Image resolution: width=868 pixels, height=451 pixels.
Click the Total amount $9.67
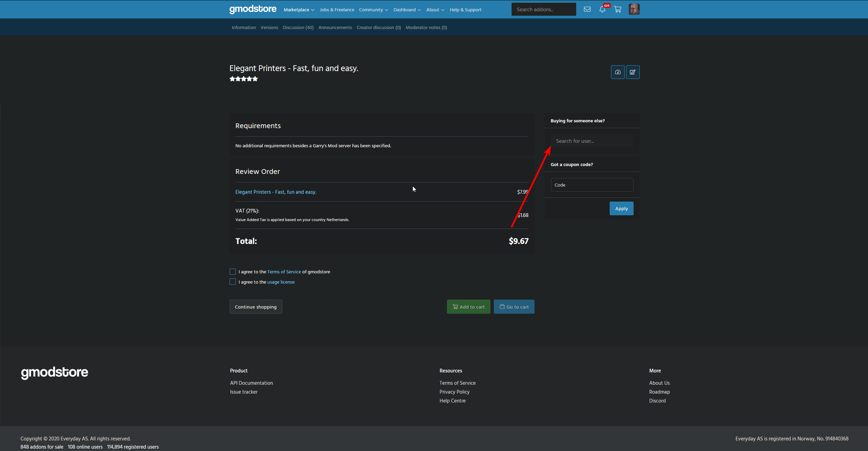pyautogui.click(x=518, y=241)
